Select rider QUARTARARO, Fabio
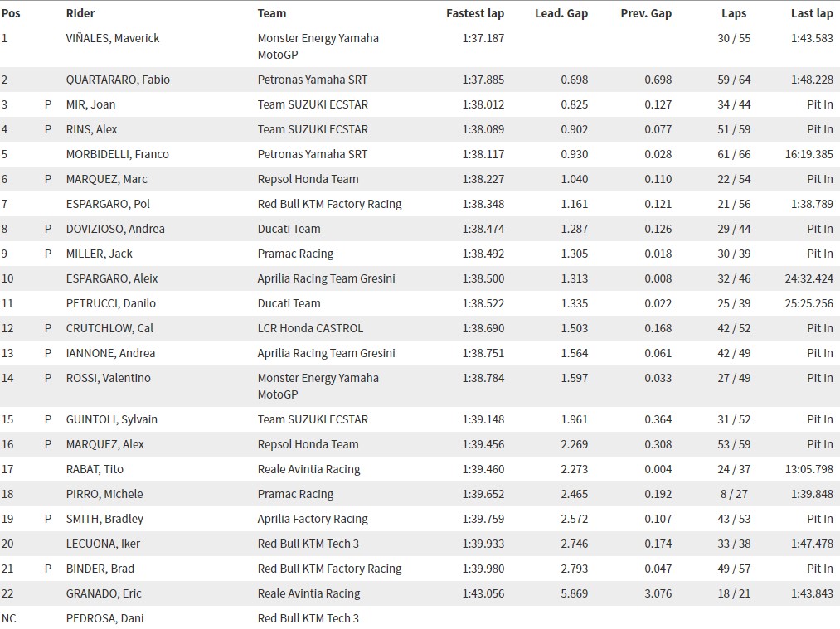The height and width of the screenshot is (629, 840). pos(118,80)
